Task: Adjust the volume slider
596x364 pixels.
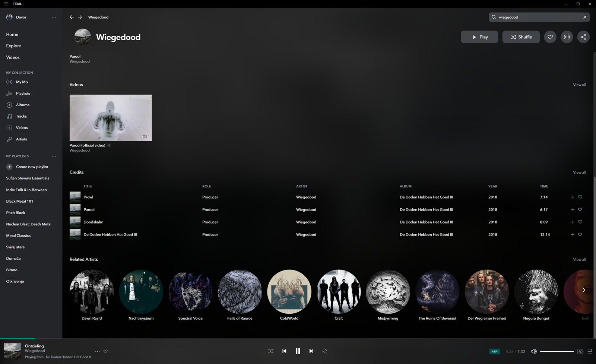Action: [x=557, y=351]
